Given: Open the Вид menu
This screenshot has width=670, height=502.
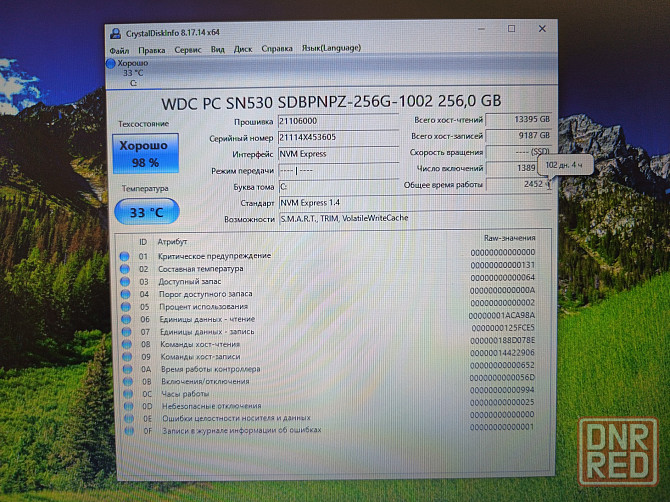Looking at the screenshot, I should point(217,50).
